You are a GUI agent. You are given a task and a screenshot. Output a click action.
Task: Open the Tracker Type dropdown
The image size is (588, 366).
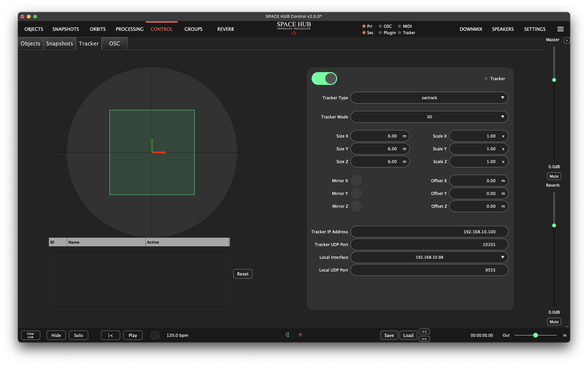point(429,97)
